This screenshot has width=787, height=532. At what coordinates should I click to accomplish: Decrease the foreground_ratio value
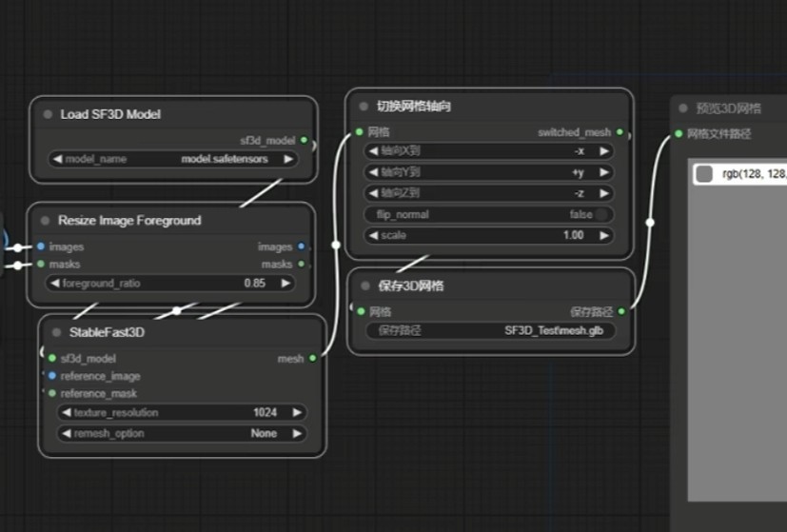[x=55, y=283]
